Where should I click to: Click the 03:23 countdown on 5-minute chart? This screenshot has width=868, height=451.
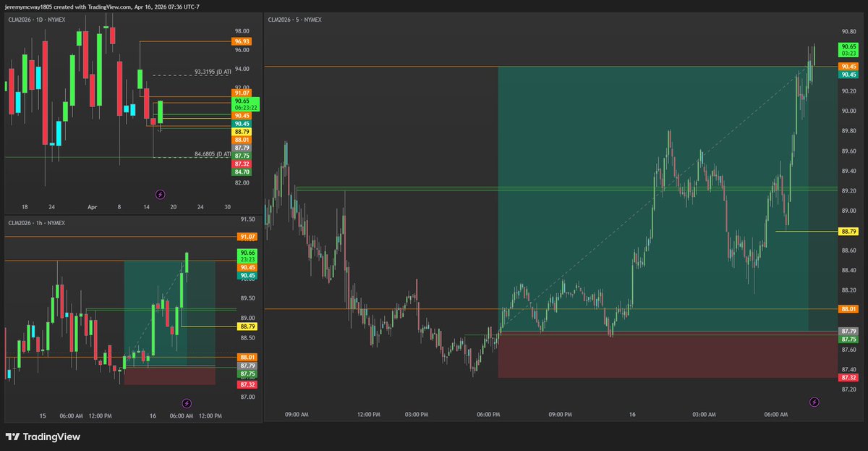[x=848, y=53]
